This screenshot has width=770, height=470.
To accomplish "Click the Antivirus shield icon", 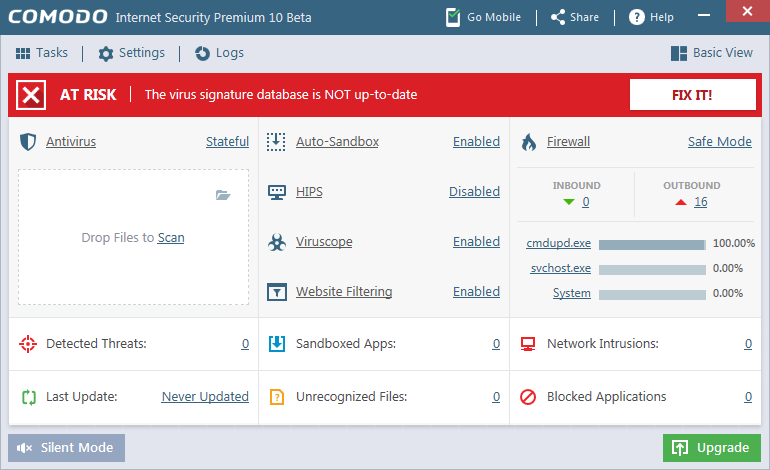I will (28, 142).
